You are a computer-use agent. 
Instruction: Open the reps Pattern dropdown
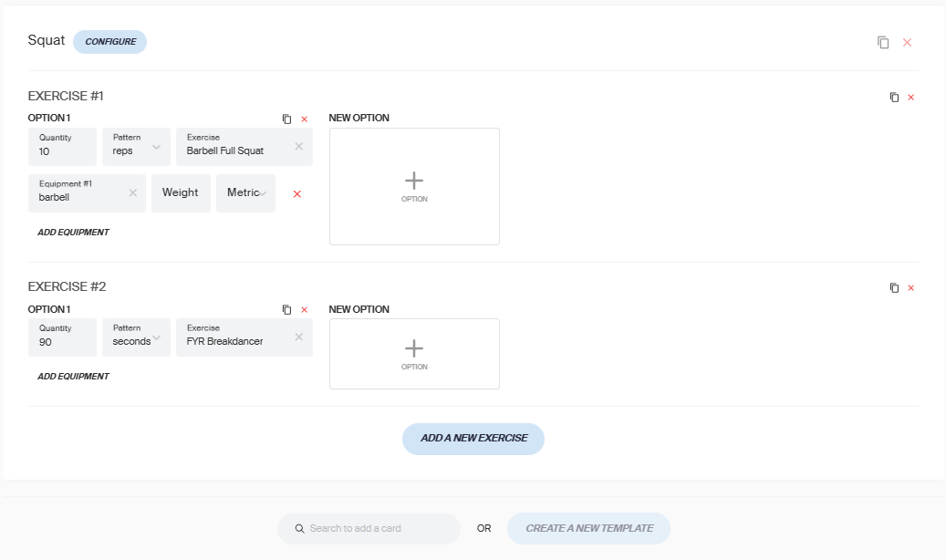pyautogui.click(x=136, y=147)
